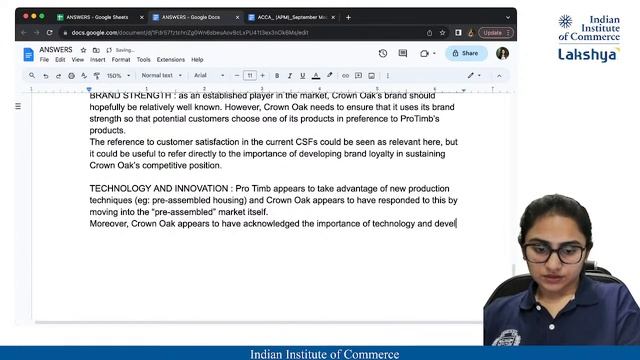640x360 pixels.
Task: Expand Meet call options arrow
Action: (x=434, y=53)
